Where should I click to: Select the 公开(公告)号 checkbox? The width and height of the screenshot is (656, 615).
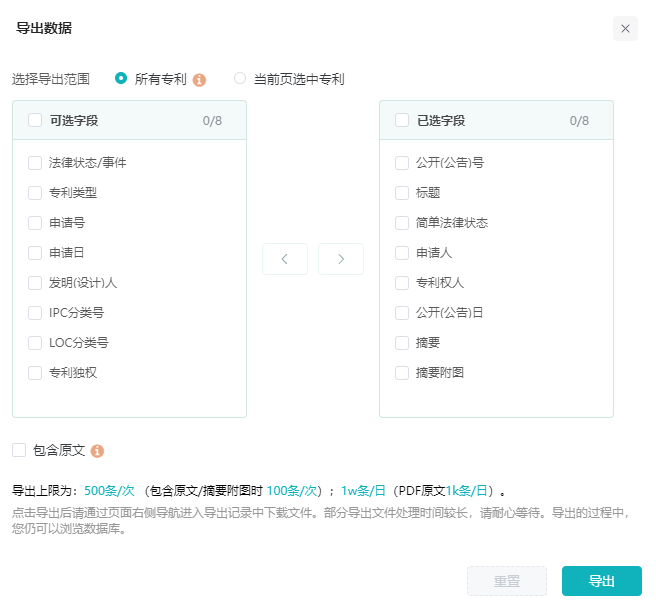(402, 162)
